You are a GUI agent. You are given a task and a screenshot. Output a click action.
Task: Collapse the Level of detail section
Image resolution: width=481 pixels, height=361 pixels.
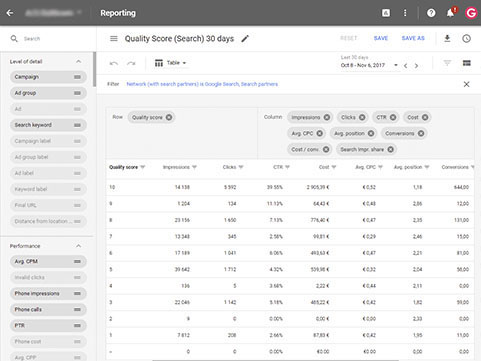pyautogui.click(x=79, y=61)
